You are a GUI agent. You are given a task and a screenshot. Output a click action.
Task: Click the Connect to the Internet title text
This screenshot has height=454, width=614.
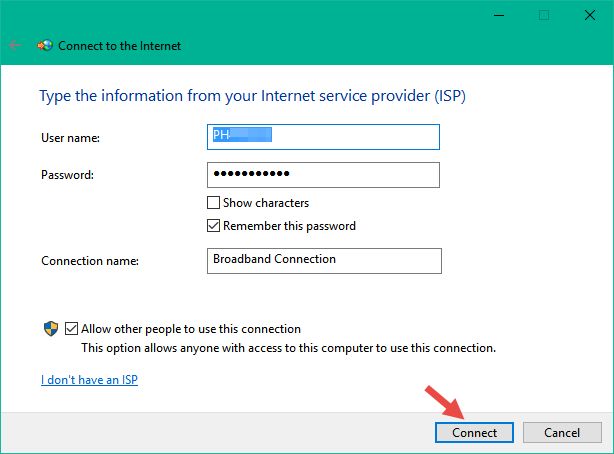pos(119,46)
